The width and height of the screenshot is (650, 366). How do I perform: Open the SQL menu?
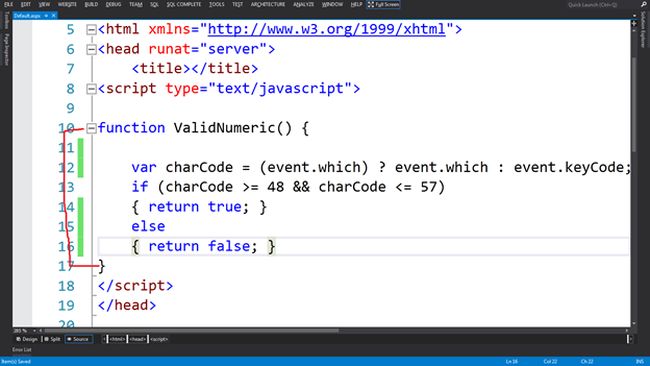[154, 4]
